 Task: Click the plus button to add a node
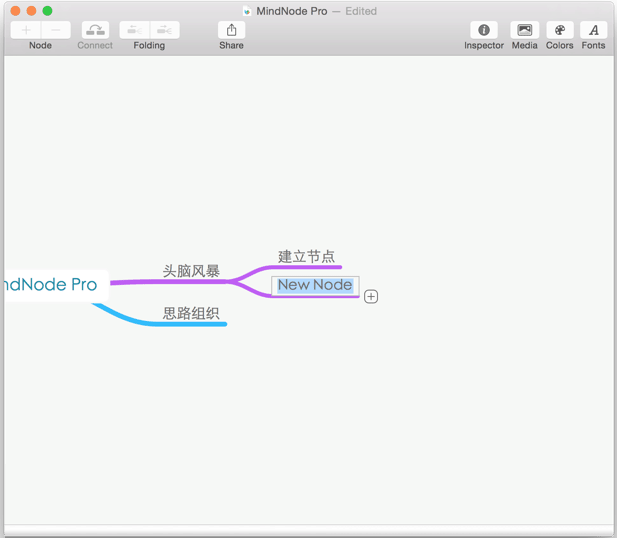click(x=26, y=30)
